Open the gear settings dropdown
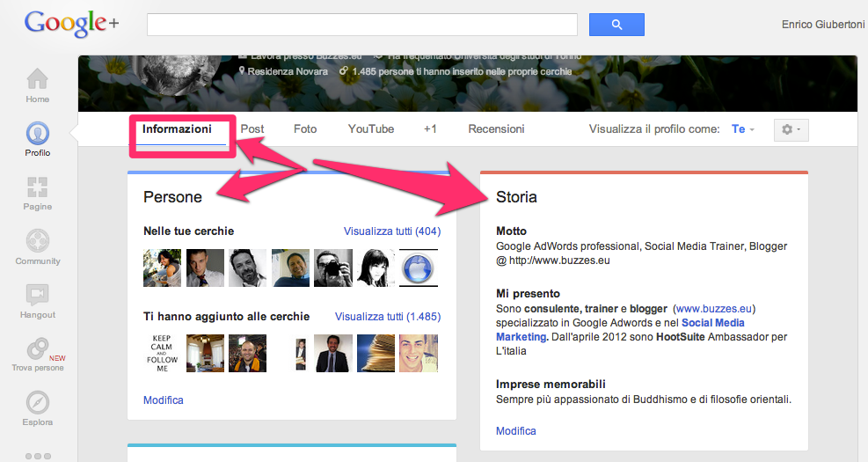This screenshot has width=868, height=462. pyautogui.click(x=791, y=129)
